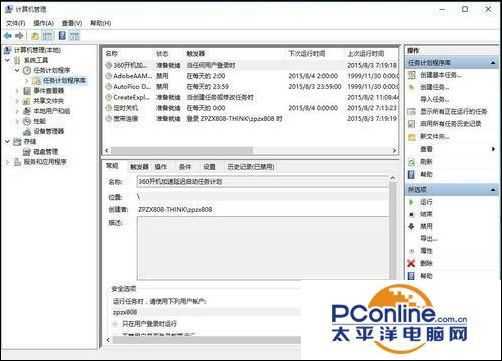Click 禁用 to disable selected task

pos(426,226)
